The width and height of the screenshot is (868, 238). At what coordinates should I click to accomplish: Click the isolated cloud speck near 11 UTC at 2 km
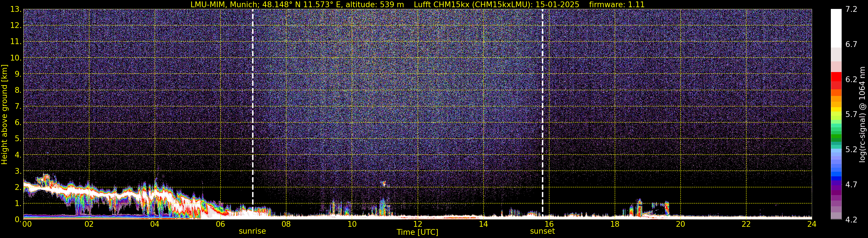pos(384,184)
